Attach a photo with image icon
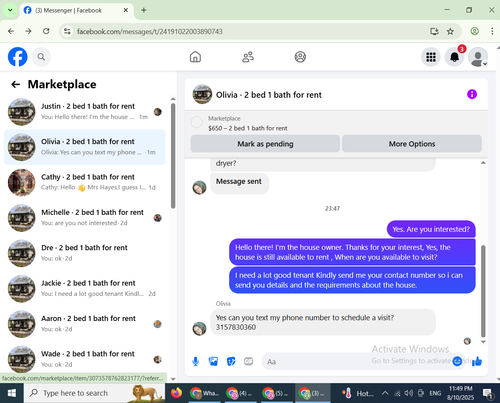This screenshot has height=403, width=500. click(x=213, y=361)
